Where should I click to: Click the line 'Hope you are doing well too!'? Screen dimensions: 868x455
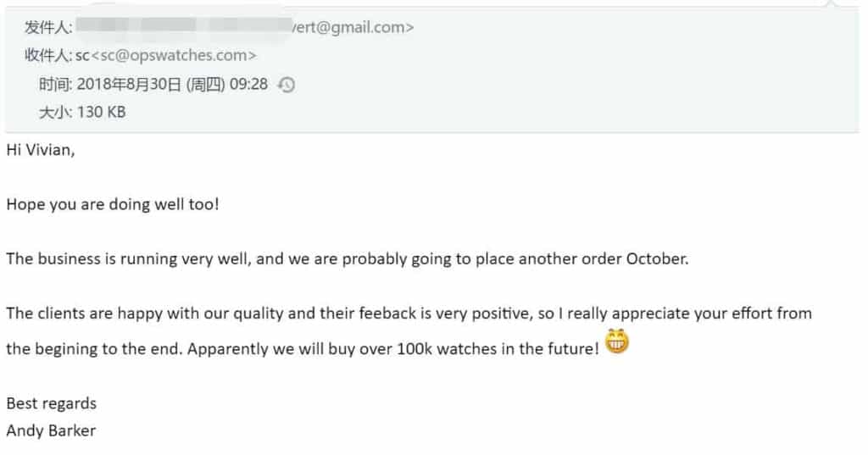(x=112, y=205)
